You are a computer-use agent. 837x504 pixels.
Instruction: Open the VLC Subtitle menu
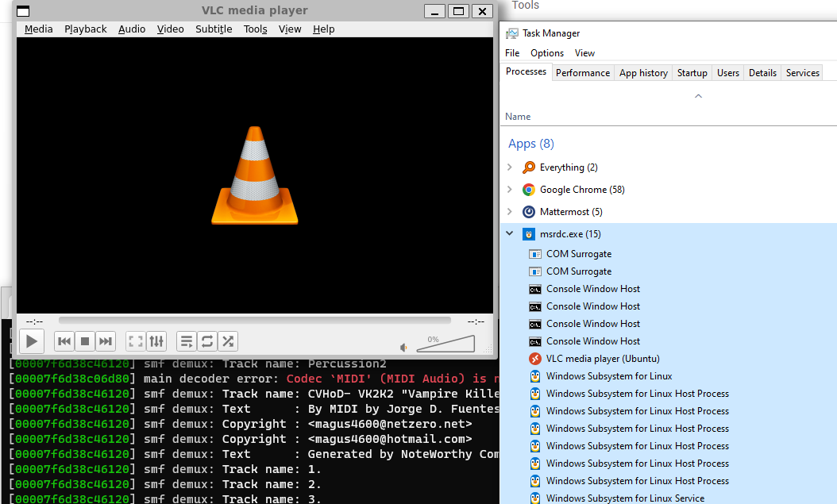tap(214, 29)
